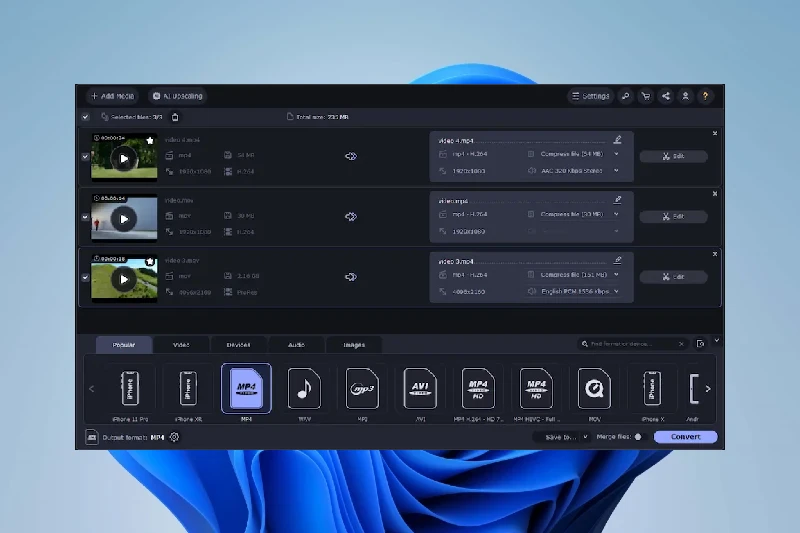Remove the first video row with the X
The image size is (800, 533).
click(715, 133)
